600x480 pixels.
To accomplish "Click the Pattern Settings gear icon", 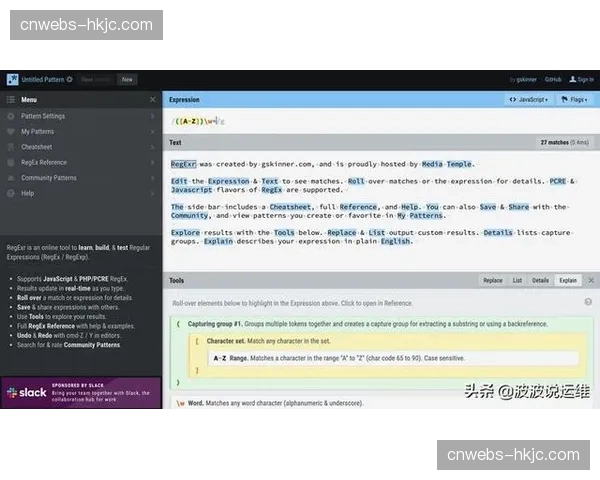I will pos(11,116).
